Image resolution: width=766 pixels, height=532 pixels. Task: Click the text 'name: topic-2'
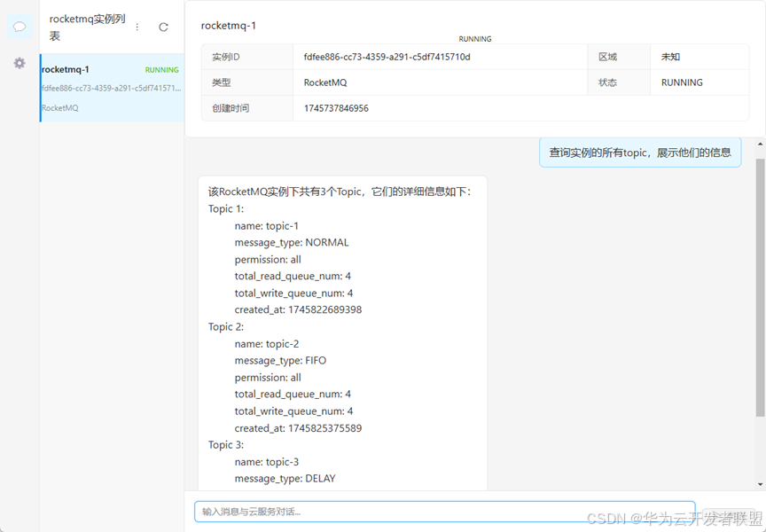pos(267,343)
